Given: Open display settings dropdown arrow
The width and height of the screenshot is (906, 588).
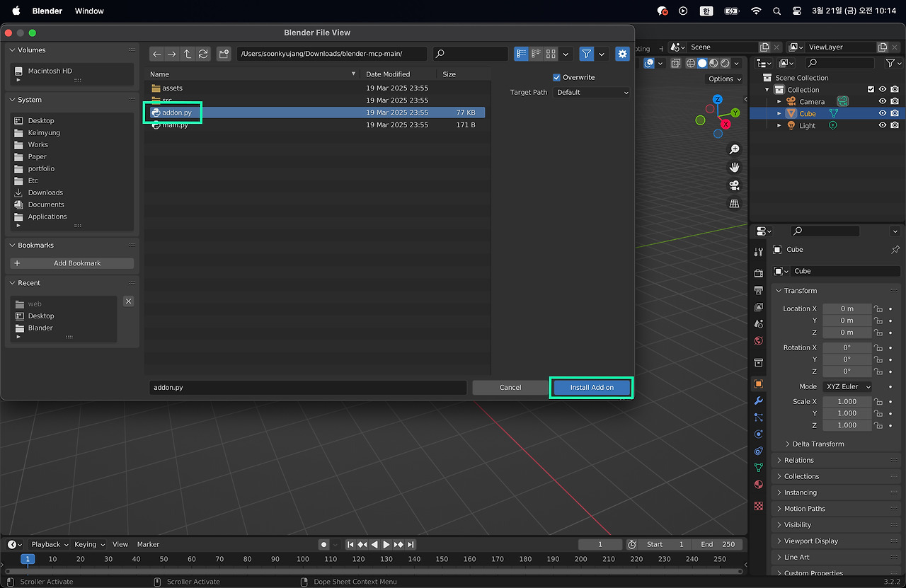Looking at the screenshot, I should pos(566,54).
